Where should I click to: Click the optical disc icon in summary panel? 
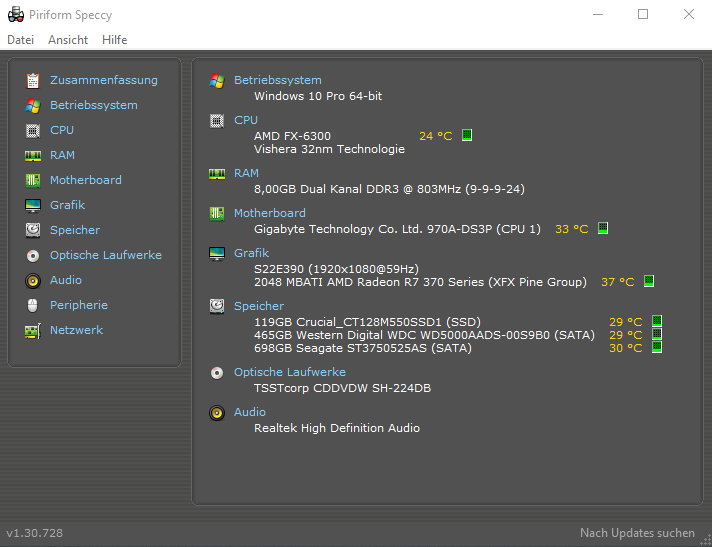[217, 373]
